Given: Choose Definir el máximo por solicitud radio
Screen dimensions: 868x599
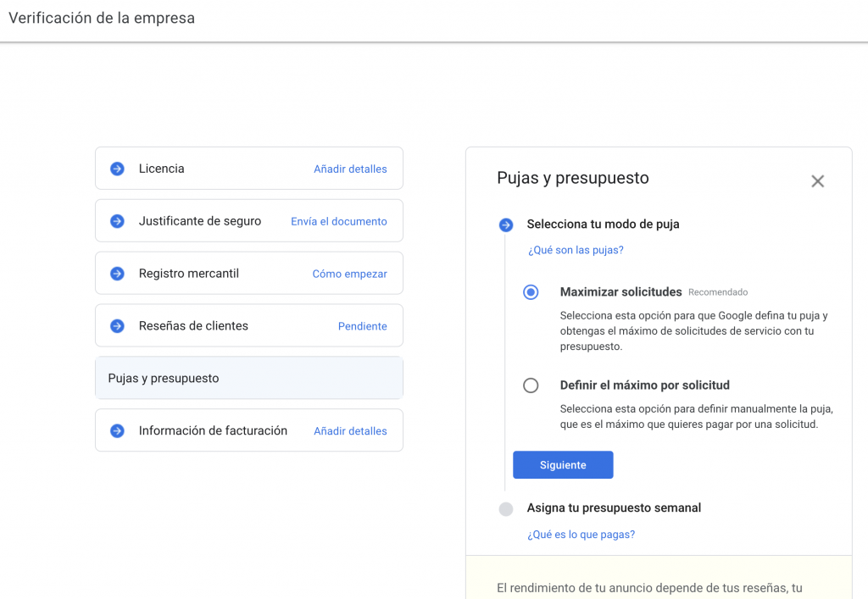Looking at the screenshot, I should 531,385.
